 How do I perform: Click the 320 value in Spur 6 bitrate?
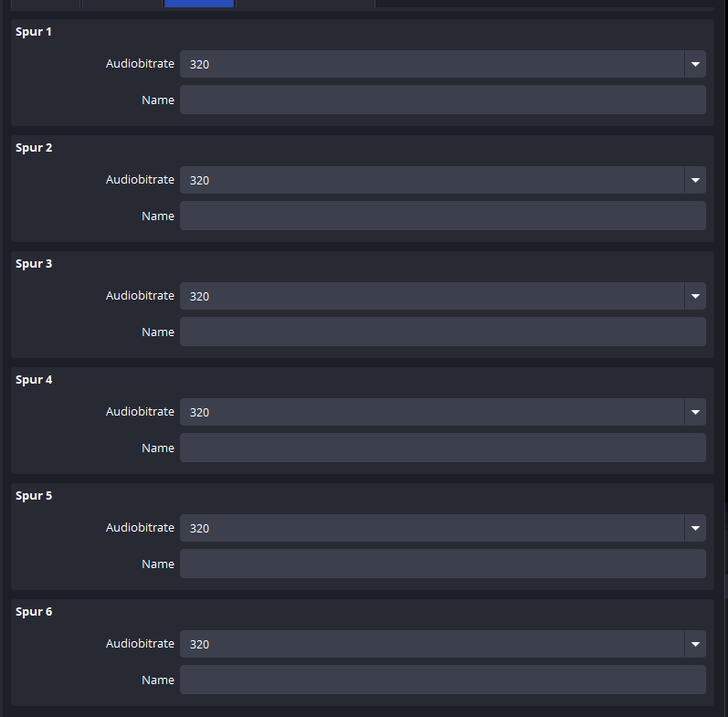coord(200,644)
